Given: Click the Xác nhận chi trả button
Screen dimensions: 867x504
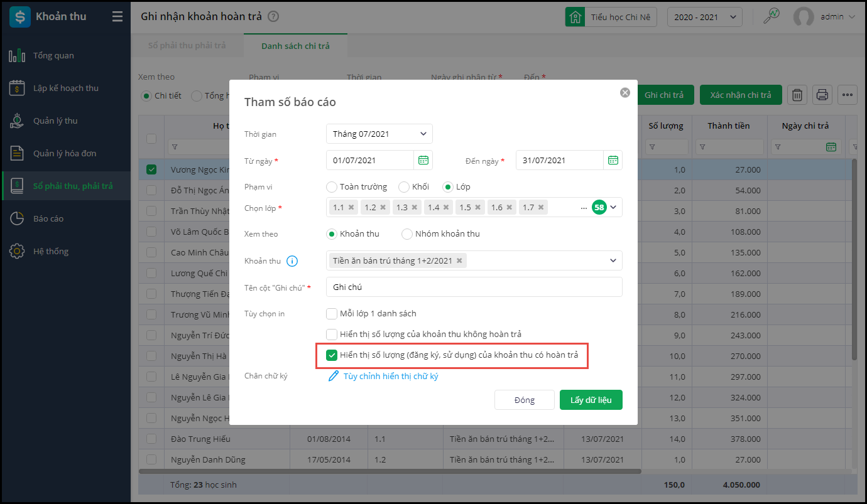Looking at the screenshot, I should (741, 95).
